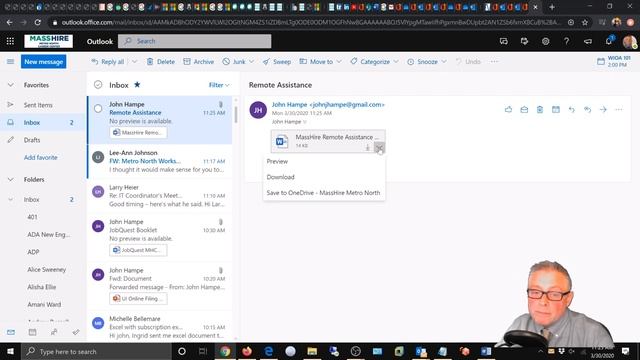
Task: Click the Like thumbs-up icon in message header
Action: (508, 109)
